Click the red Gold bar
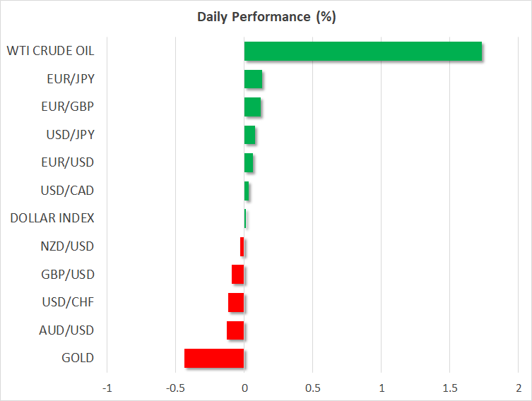 [214, 358]
